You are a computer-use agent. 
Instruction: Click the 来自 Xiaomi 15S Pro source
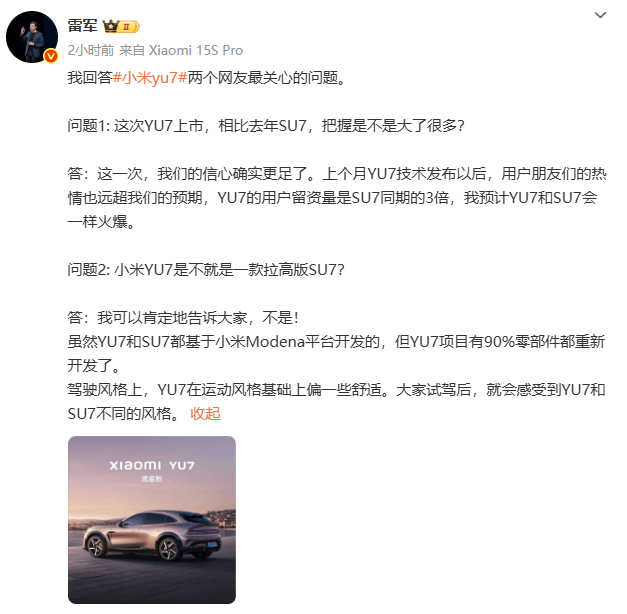tap(181, 50)
